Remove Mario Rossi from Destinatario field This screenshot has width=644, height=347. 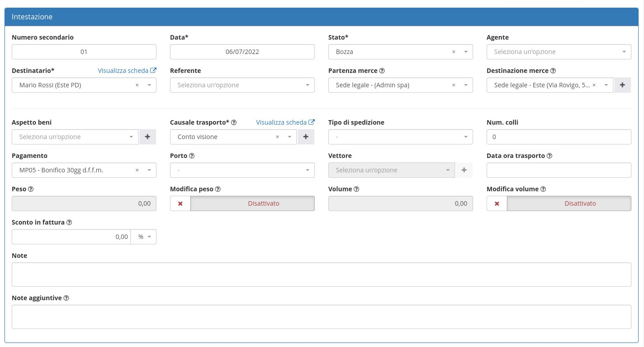pos(137,85)
